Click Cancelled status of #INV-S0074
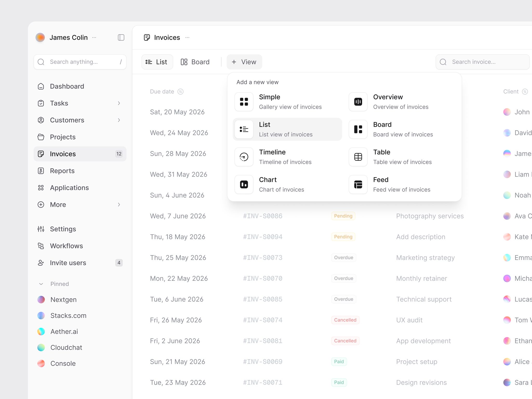Image resolution: width=532 pixels, height=399 pixels. [x=345, y=320]
